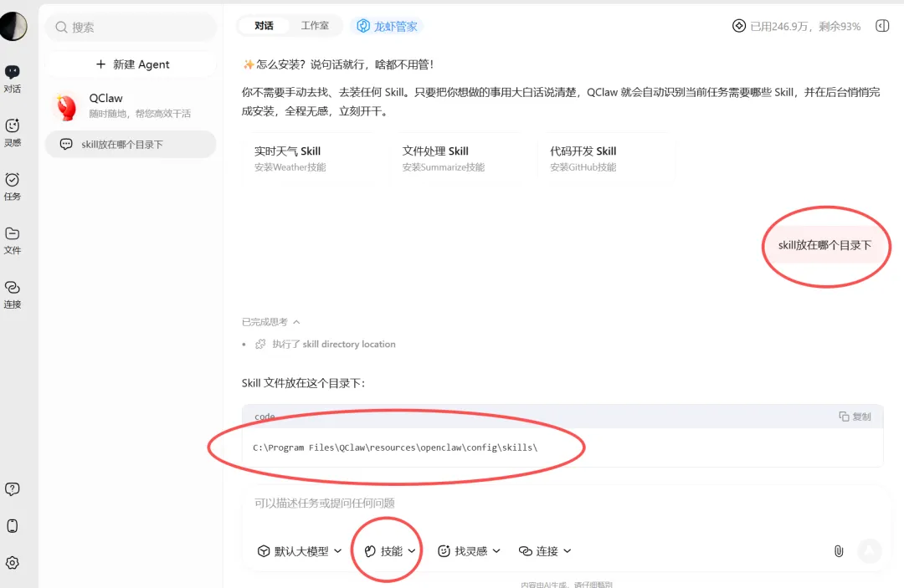Open the 对话 sidebar section
This screenshot has height=588, width=904.
(12, 79)
